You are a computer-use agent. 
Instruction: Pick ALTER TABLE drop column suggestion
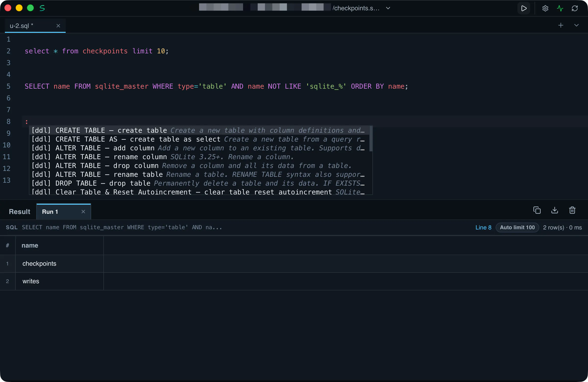pyautogui.click(x=199, y=166)
